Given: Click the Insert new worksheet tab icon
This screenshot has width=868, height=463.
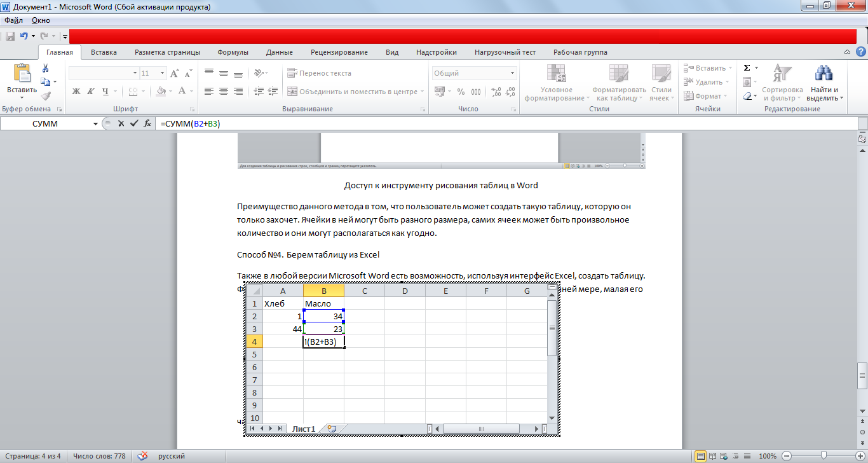Looking at the screenshot, I should (x=331, y=429).
